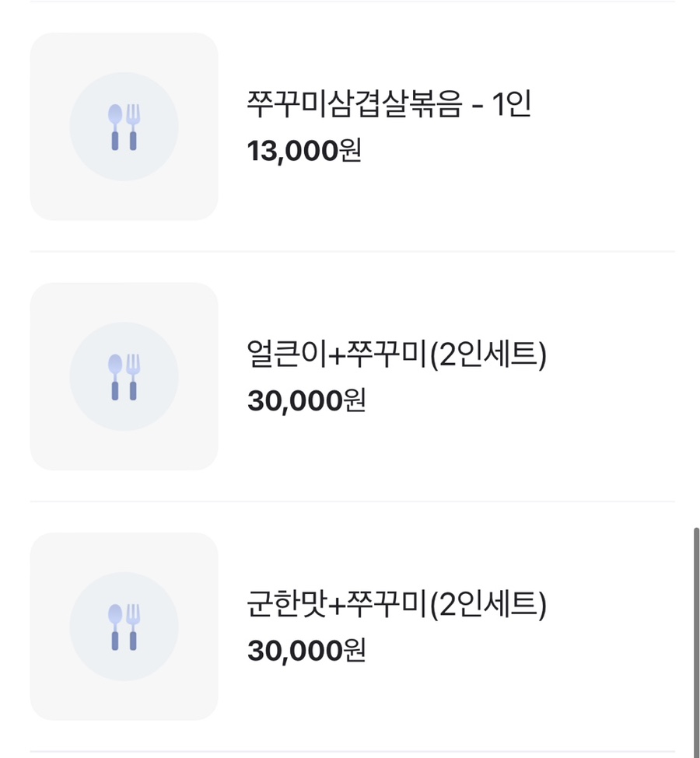Viewport: 700px width, 758px height.
Task: Select the 쭈꾸미삼겹살볶음 - 1인 menu name
Action: click(x=389, y=103)
